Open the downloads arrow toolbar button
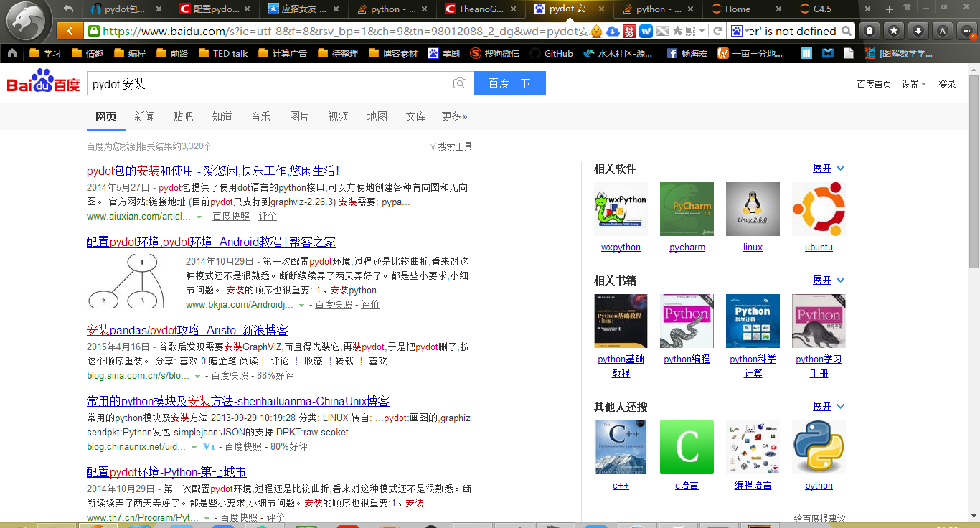Image resolution: width=980 pixels, height=528 pixels. coord(918,31)
